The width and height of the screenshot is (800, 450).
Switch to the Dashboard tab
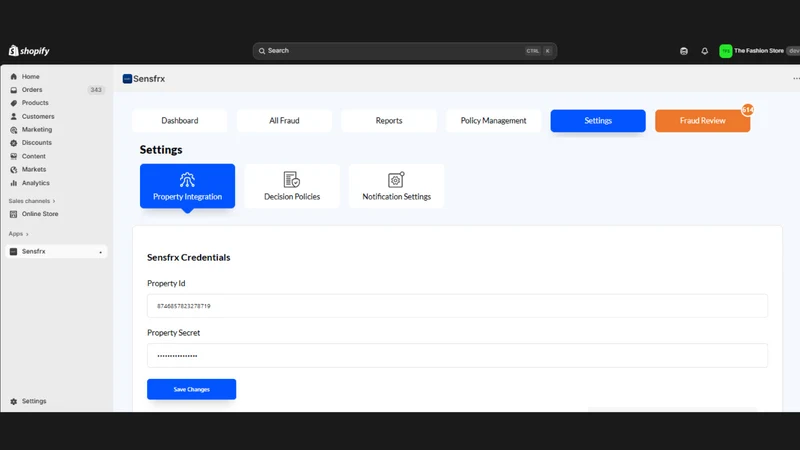pos(180,121)
